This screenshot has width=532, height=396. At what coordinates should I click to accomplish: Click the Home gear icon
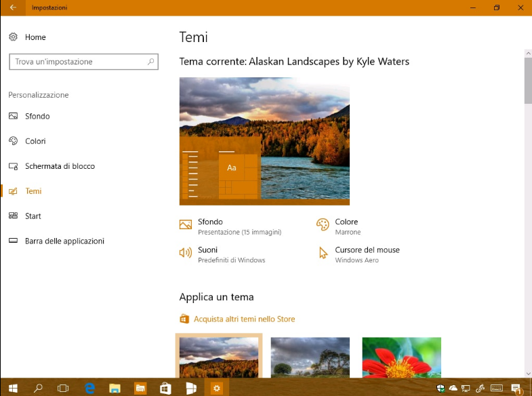[x=13, y=37]
